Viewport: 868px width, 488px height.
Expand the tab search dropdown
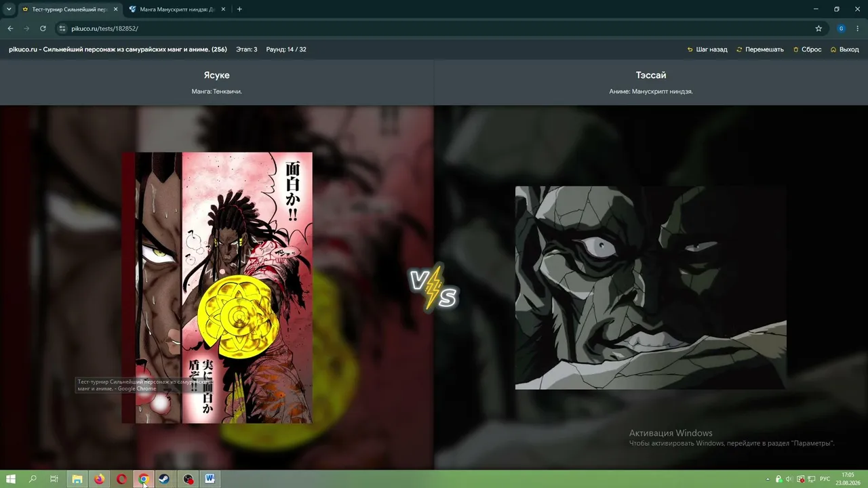click(x=9, y=9)
